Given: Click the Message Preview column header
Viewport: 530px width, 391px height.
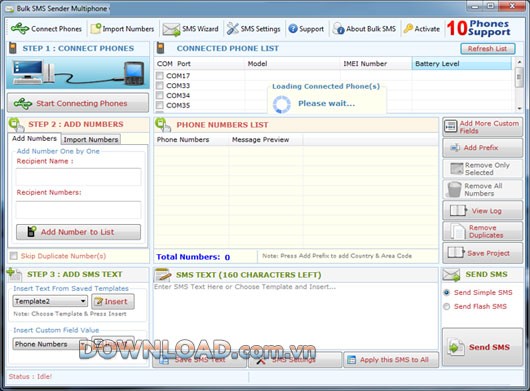Looking at the screenshot, I should coord(266,140).
